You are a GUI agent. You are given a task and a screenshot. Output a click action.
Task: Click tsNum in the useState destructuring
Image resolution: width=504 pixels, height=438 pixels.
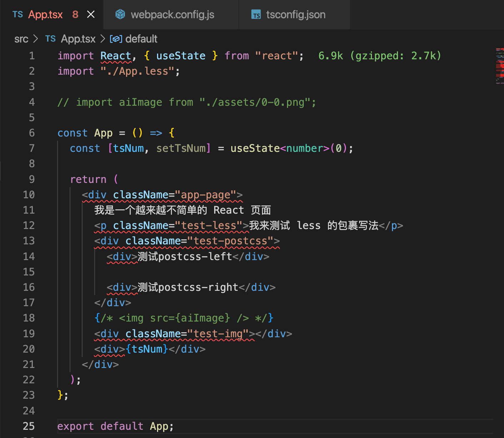click(x=128, y=148)
